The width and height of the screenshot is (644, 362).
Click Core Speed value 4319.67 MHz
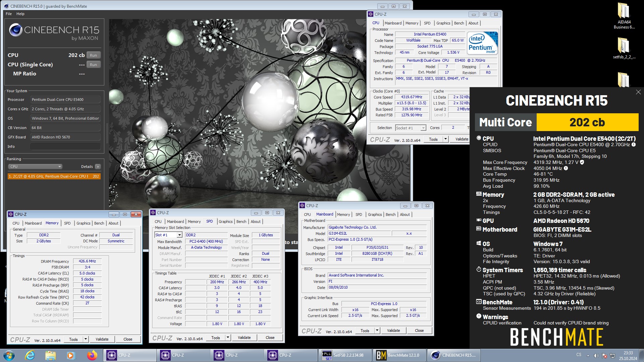click(412, 97)
